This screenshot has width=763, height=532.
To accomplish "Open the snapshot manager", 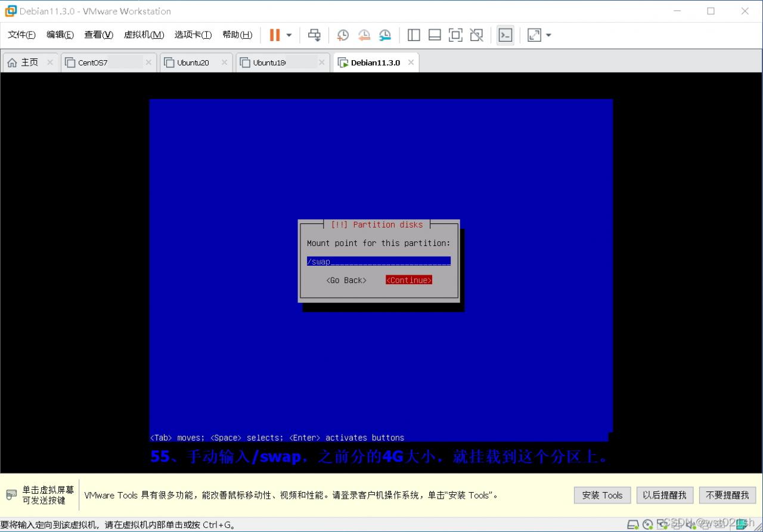I will click(385, 35).
